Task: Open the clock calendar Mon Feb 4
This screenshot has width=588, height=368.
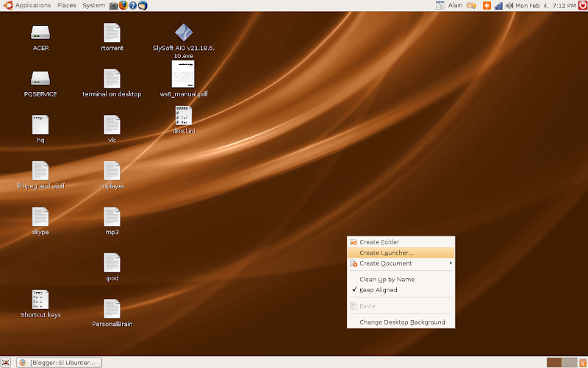Action: [x=545, y=6]
